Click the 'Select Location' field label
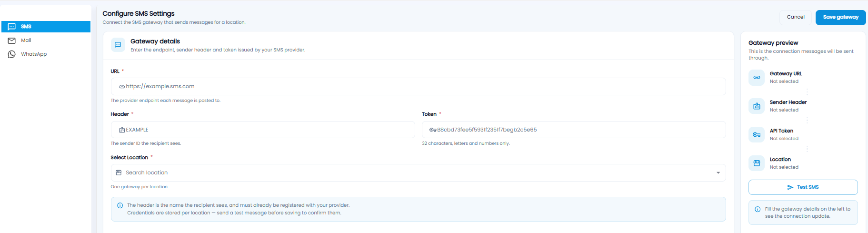Image resolution: width=868 pixels, height=233 pixels. (129, 158)
